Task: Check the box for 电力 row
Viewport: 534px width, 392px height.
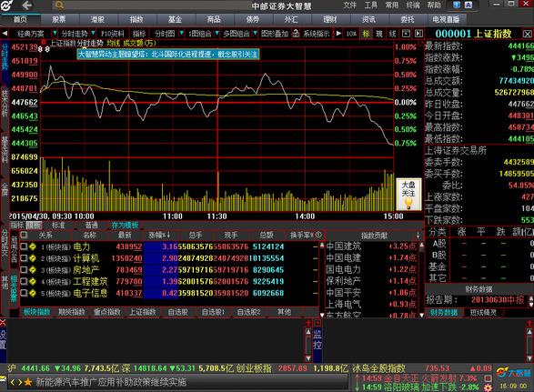Action: click(x=24, y=246)
